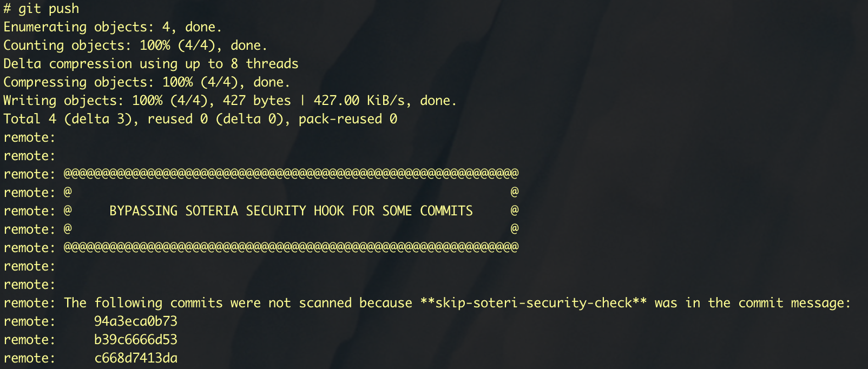Click the "git push" command text
The height and width of the screenshot is (369, 868).
(49, 9)
